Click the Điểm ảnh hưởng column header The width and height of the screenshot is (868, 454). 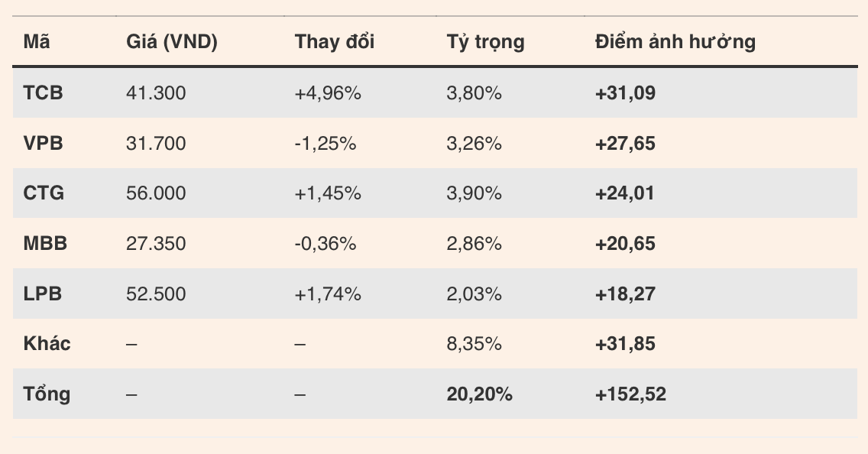[x=675, y=42]
